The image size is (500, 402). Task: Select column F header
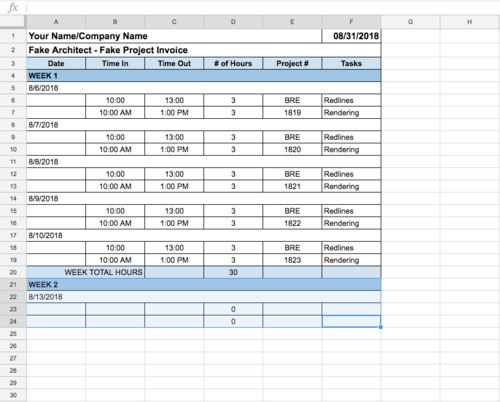point(351,22)
